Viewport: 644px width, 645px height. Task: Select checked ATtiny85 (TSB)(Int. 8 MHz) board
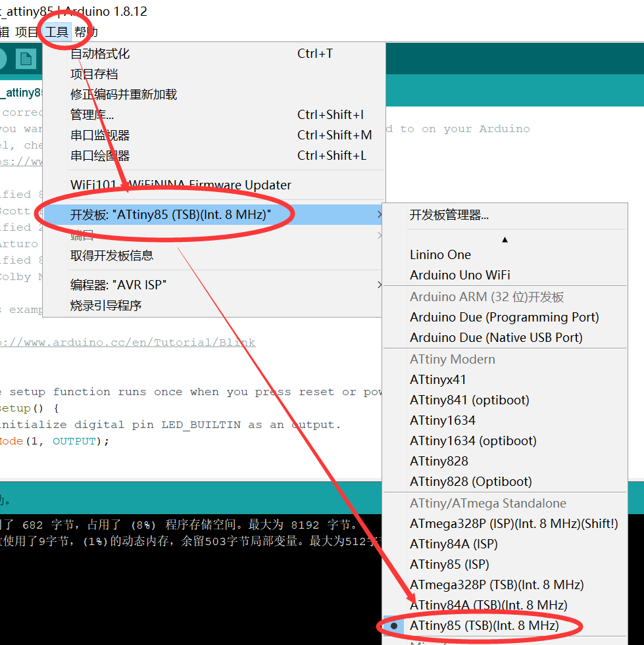pyautogui.click(x=505, y=625)
